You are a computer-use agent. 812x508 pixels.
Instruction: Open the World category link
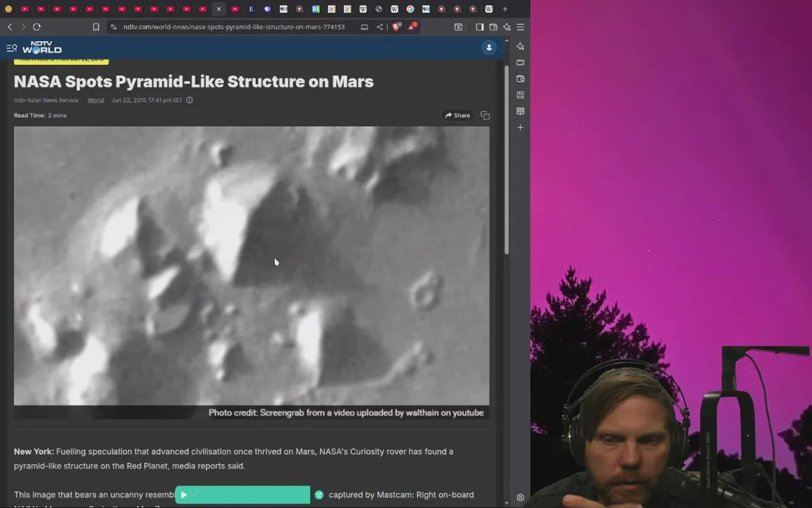tap(95, 100)
